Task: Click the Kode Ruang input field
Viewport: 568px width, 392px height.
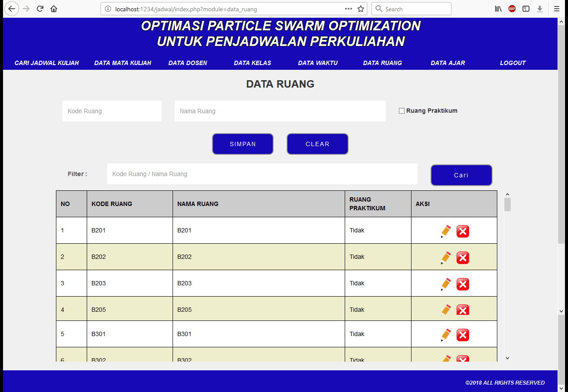Action: pyautogui.click(x=112, y=111)
